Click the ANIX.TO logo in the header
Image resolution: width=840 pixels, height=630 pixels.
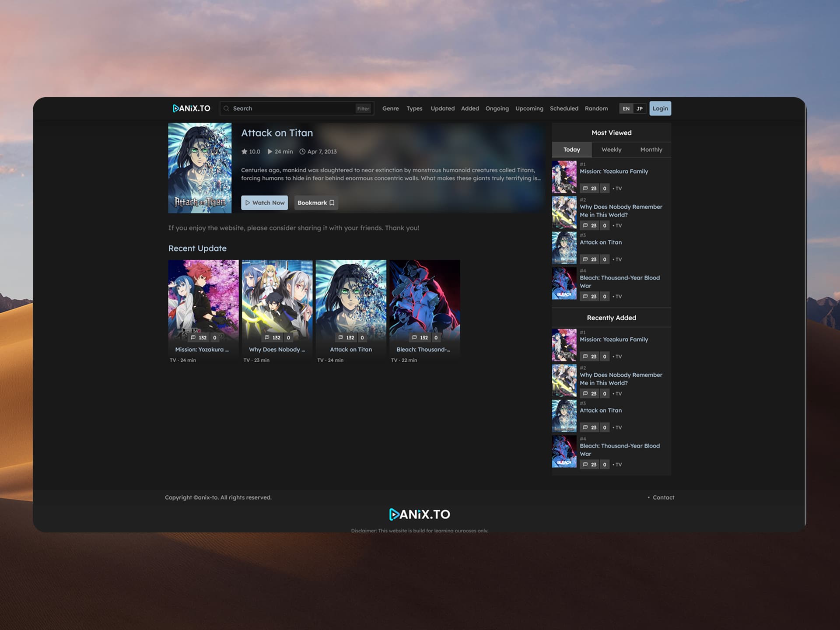coord(191,108)
